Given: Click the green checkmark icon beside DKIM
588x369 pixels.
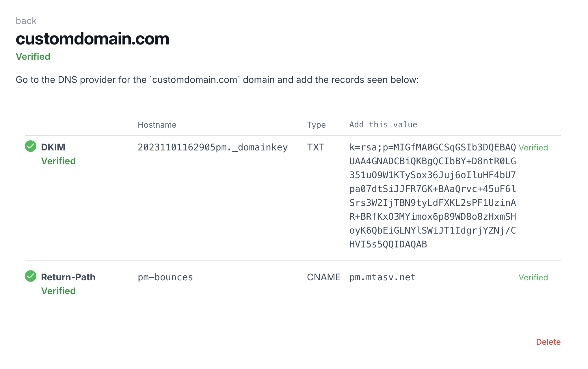Looking at the screenshot, I should tap(31, 147).
